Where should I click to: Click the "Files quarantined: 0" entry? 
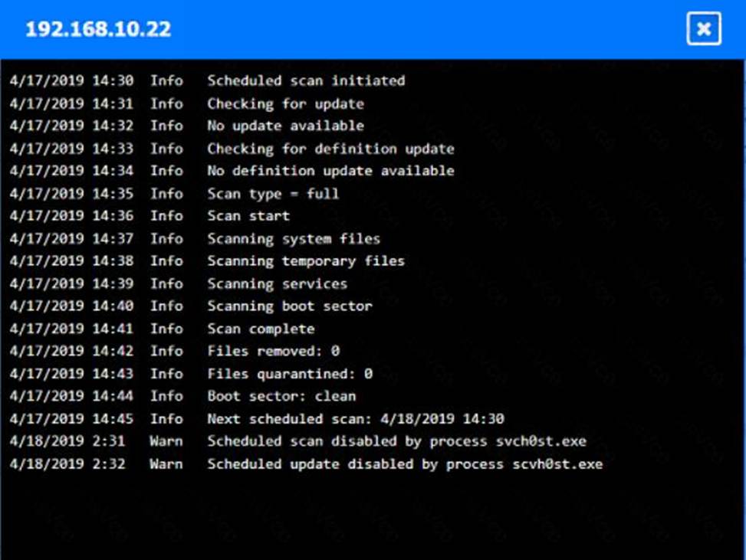pyautogui.click(x=290, y=375)
